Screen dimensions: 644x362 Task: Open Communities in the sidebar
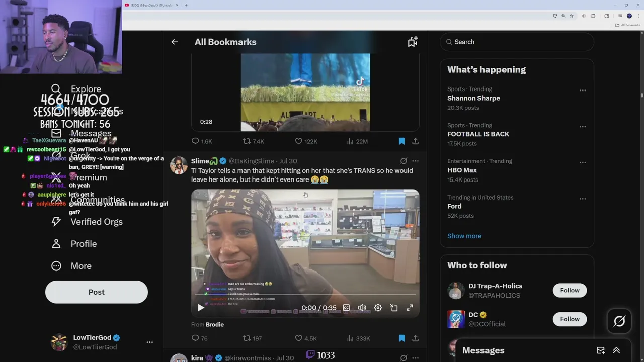tap(88, 200)
